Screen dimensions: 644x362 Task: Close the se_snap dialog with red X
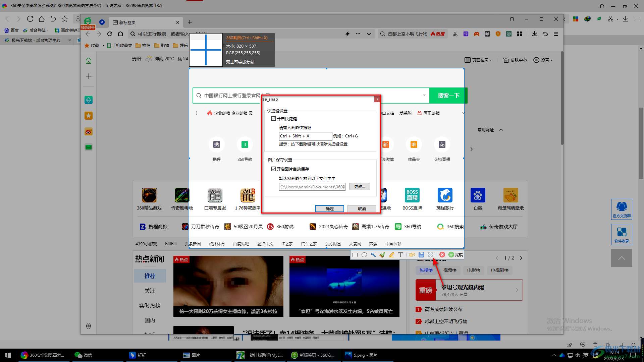[x=377, y=99]
